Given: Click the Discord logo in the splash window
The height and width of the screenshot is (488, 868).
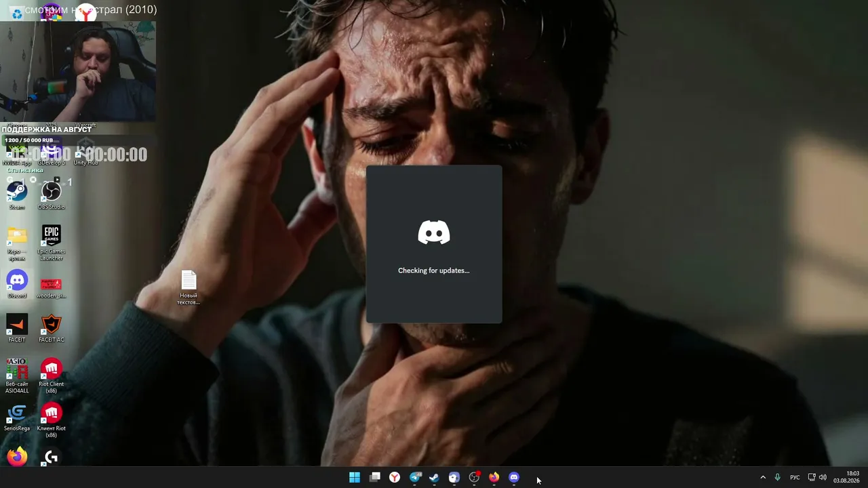Looking at the screenshot, I should pyautogui.click(x=434, y=232).
